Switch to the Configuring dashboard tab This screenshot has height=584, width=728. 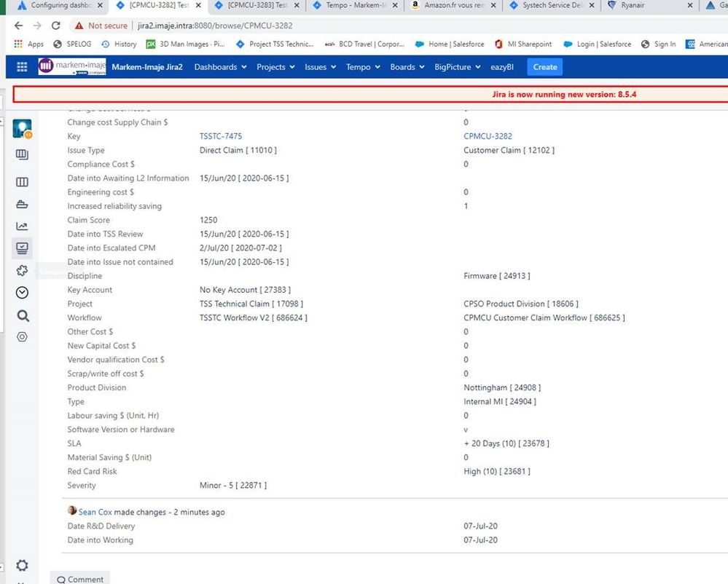[x=61, y=6]
